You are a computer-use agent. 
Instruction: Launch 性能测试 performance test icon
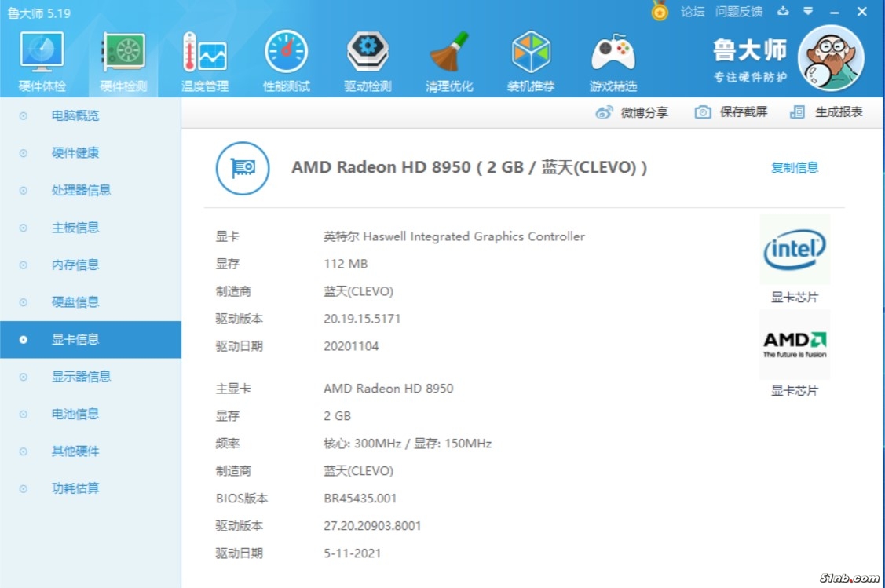pyautogui.click(x=286, y=61)
